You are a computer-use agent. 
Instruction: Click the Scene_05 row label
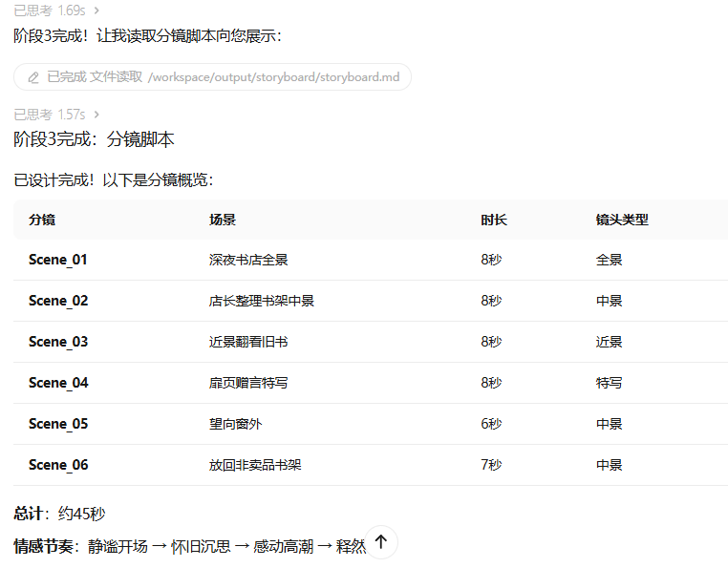58,424
